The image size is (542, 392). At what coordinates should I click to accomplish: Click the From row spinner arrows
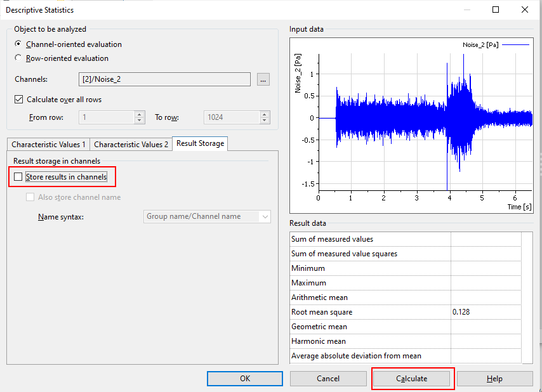click(x=140, y=117)
